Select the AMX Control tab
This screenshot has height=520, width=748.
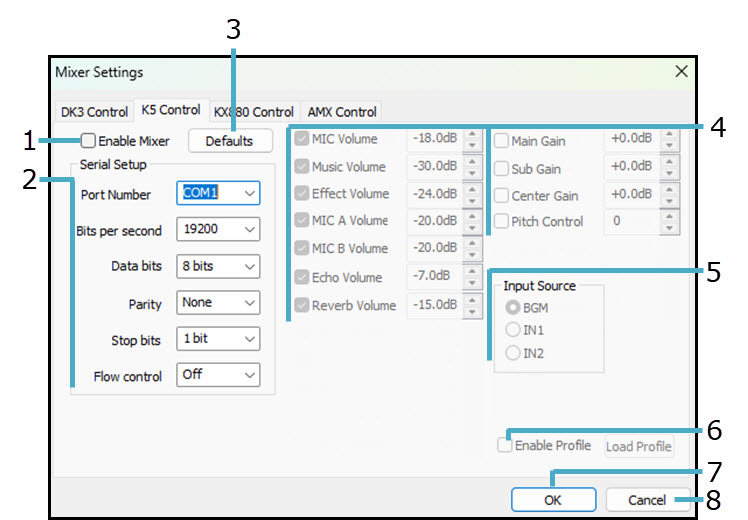[x=342, y=112]
